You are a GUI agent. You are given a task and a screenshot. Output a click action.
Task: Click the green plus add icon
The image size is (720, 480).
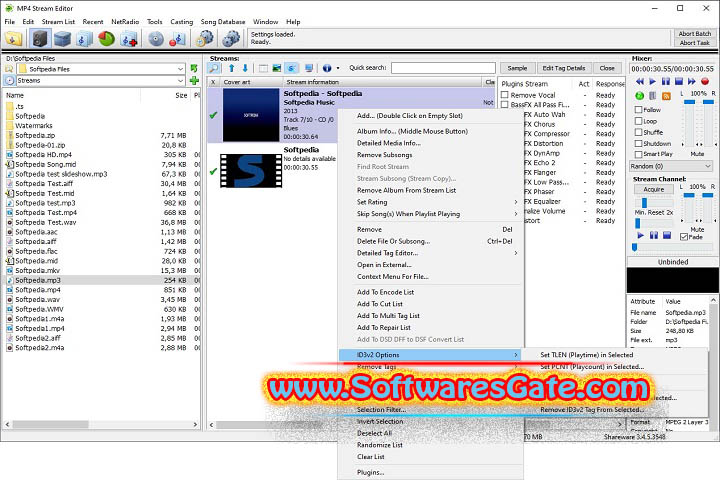point(194,80)
